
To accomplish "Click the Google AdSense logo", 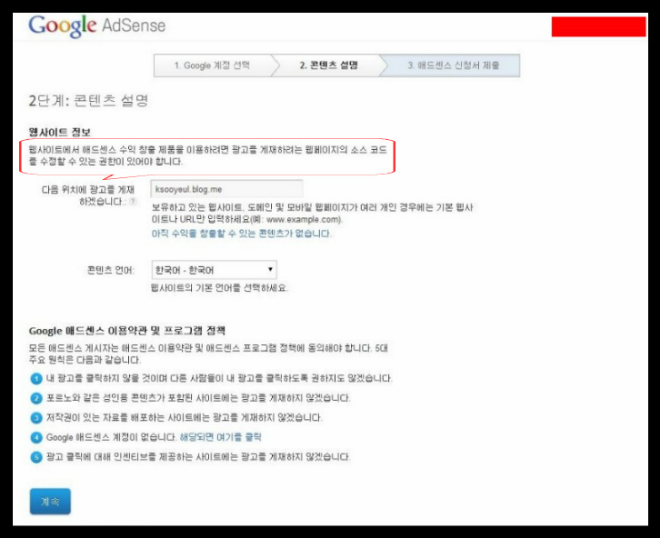I will coord(97,26).
